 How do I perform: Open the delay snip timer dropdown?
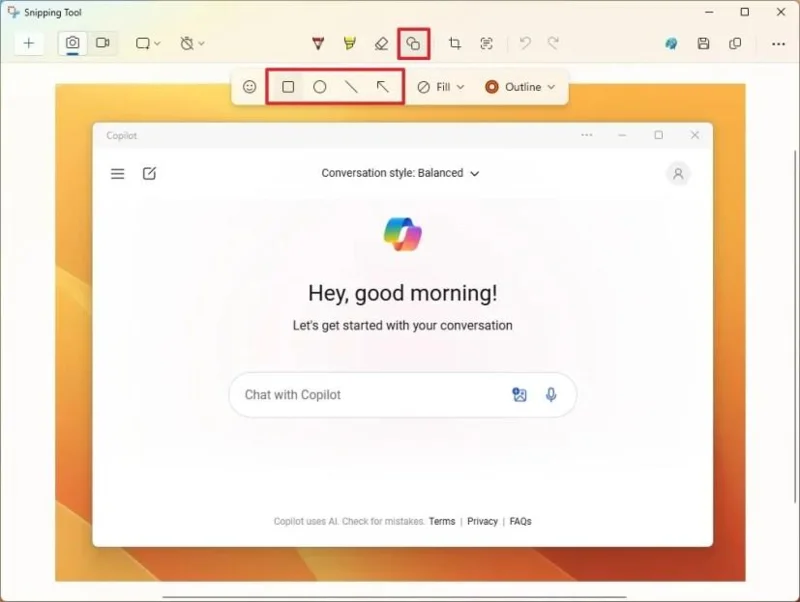tap(192, 44)
